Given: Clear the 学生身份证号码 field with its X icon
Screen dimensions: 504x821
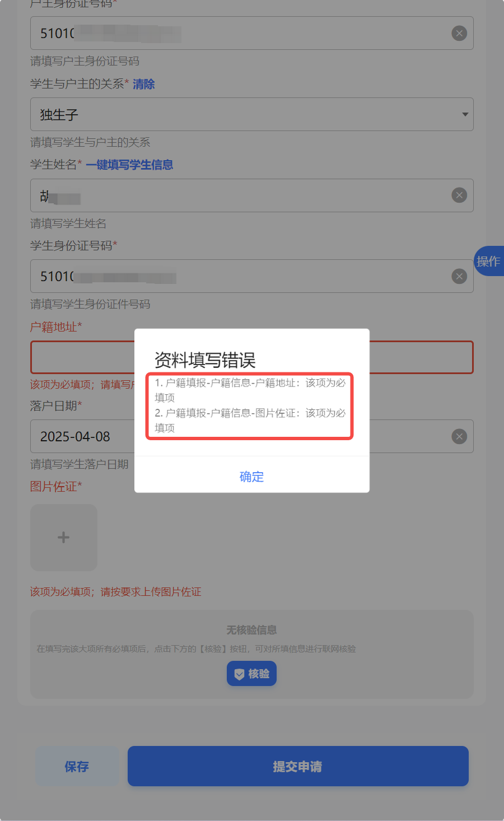Looking at the screenshot, I should click(459, 276).
